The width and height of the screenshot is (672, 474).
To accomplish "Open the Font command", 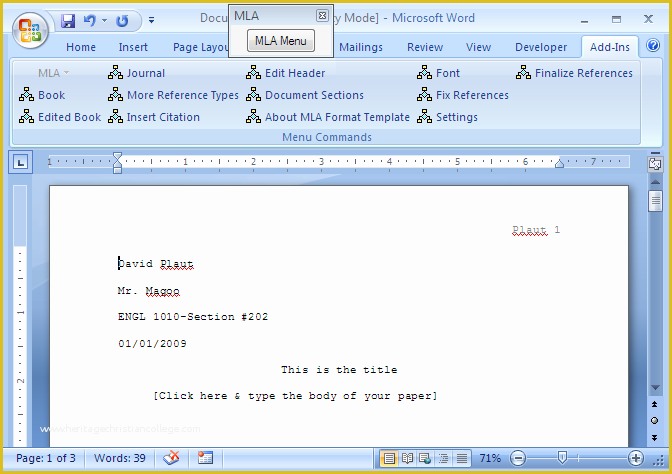I will pos(438,73).
